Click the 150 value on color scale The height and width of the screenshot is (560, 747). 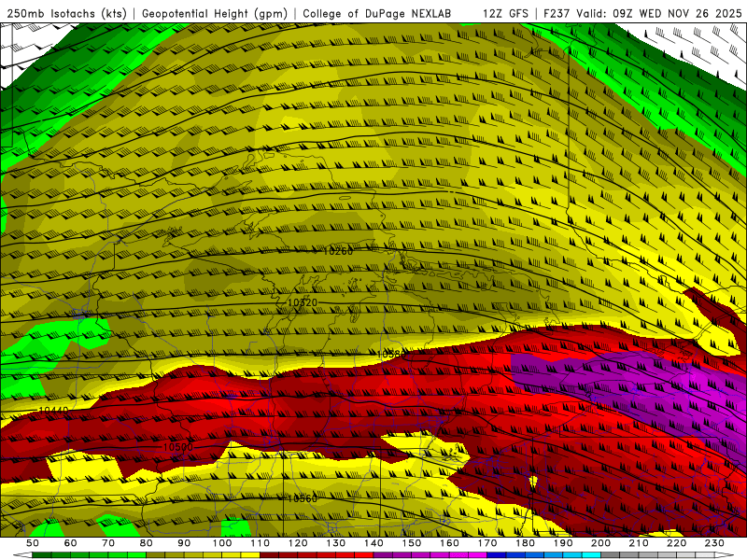tap(412, 543)
